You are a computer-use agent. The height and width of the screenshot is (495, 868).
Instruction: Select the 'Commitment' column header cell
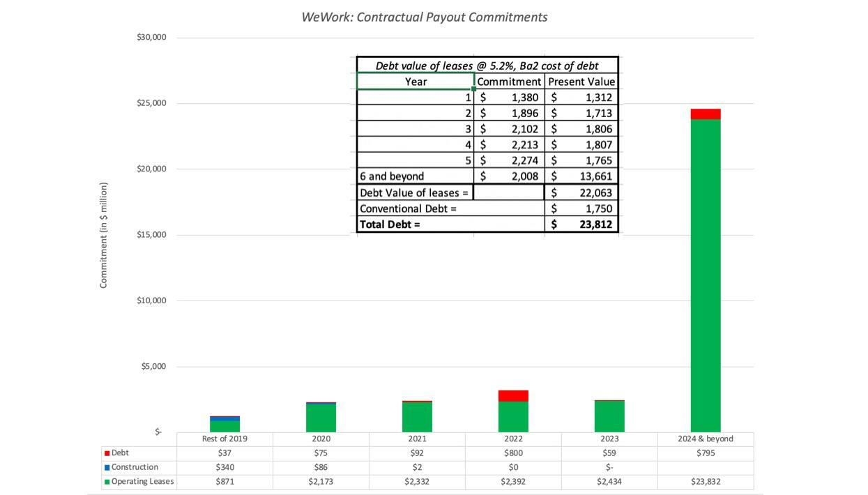(509, 82)
